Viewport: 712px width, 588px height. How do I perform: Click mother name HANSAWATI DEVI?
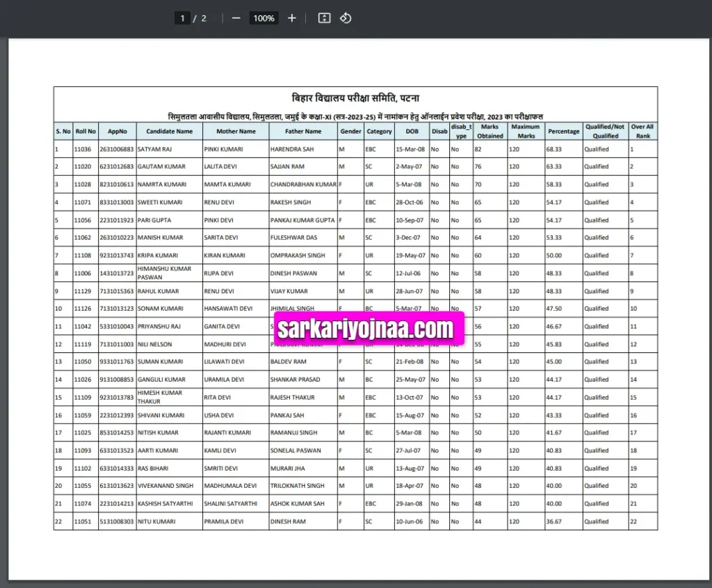(x=228, y=309)
